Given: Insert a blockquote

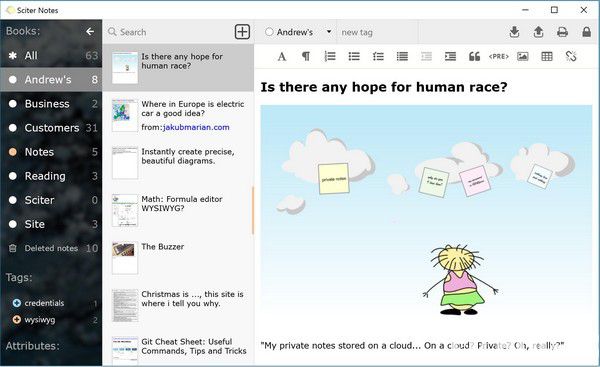Looking at the screenshot, I should click(x=474, y=57).
